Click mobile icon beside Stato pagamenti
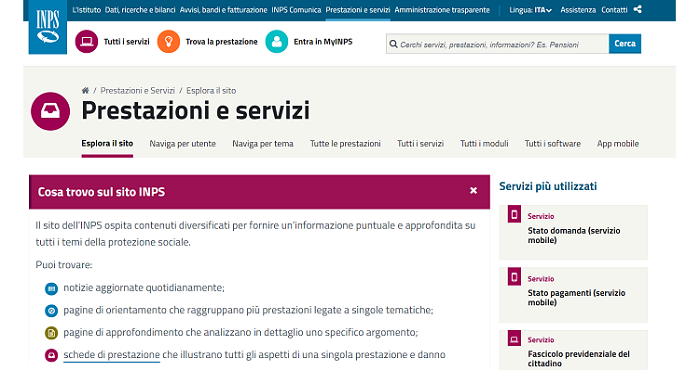The height and width of the screenshot is (370, 700). (x=514, y=277)
